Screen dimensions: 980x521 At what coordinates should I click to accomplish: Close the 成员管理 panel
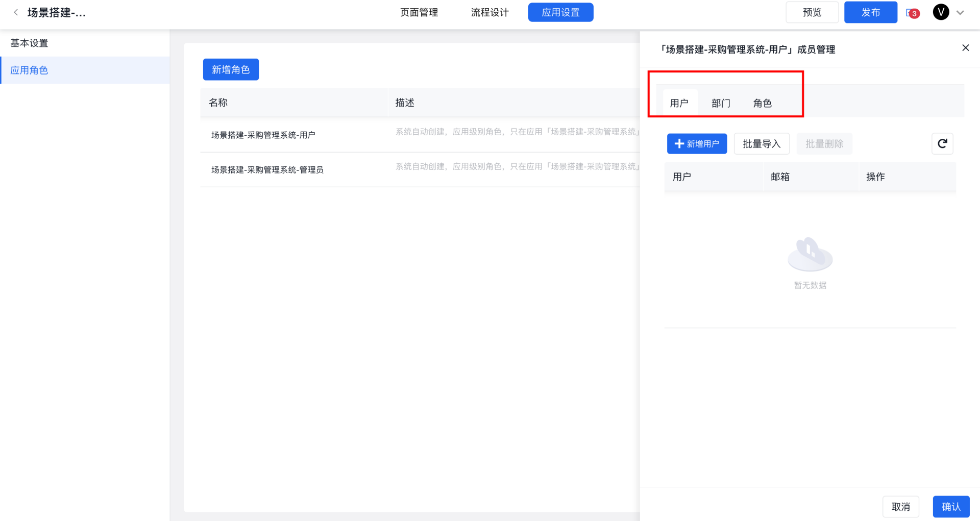(x=965, y=48)
